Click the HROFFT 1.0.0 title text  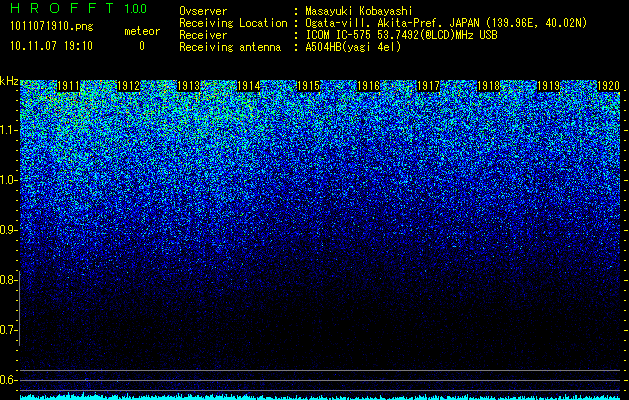(x=78, y=8)
